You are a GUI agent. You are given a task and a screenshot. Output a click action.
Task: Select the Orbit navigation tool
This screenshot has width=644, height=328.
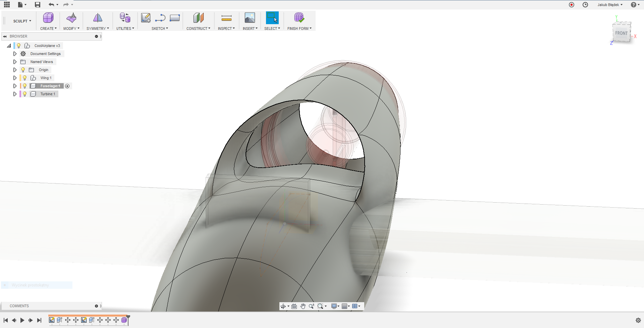283,306
